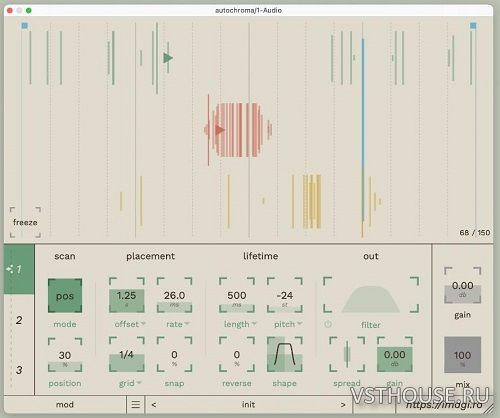Open the offset dropdown arrow
Screen dimensions: 500x418
[143, 323]
